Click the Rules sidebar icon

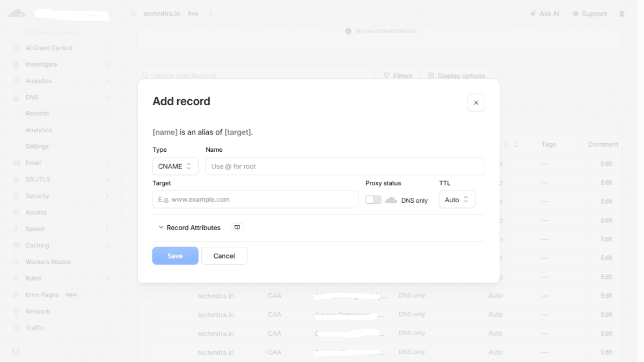16,279
